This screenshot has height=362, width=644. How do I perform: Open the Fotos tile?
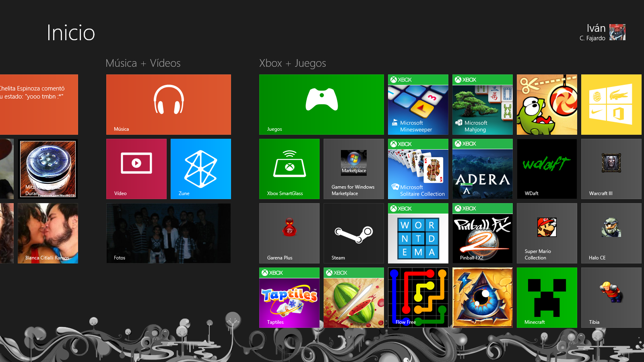pos(169,233)
